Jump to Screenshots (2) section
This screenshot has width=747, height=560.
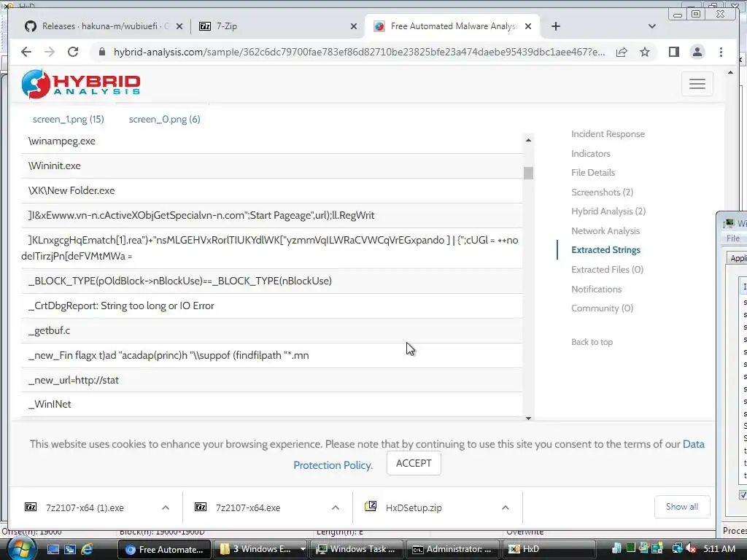[x=602, y=192]
